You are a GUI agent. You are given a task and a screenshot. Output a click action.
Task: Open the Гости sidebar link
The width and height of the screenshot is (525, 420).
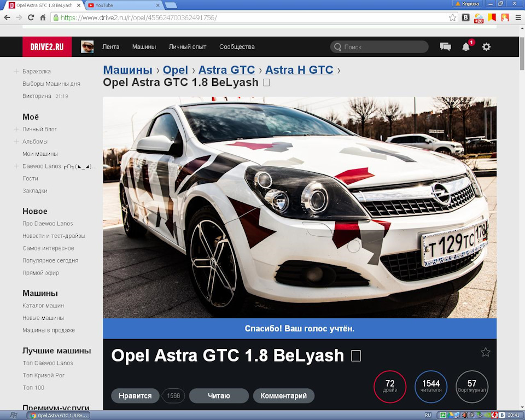click(x=30, y=178)
